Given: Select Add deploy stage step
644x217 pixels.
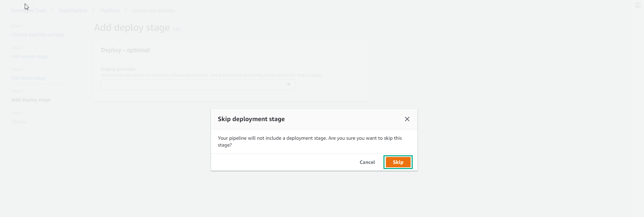Looking at the screenshot, I should [31, 100].
